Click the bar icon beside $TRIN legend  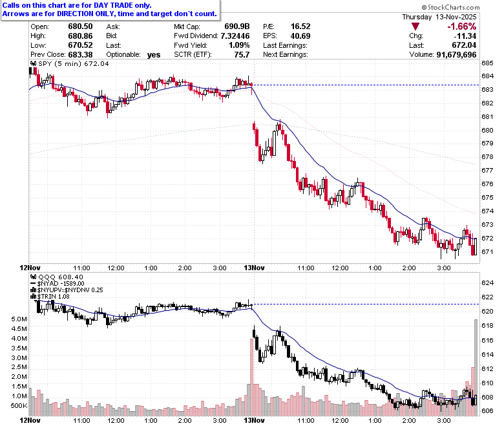34,297
